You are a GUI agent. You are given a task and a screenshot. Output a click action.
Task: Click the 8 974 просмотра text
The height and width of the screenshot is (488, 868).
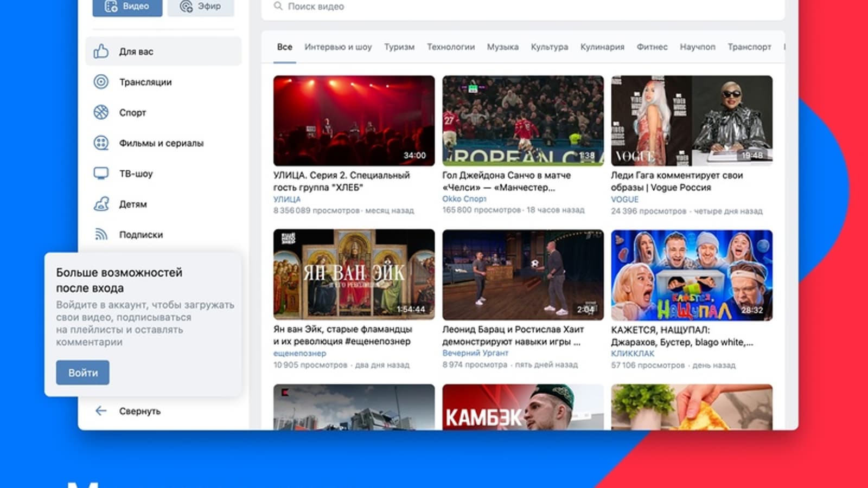point(475,365)
